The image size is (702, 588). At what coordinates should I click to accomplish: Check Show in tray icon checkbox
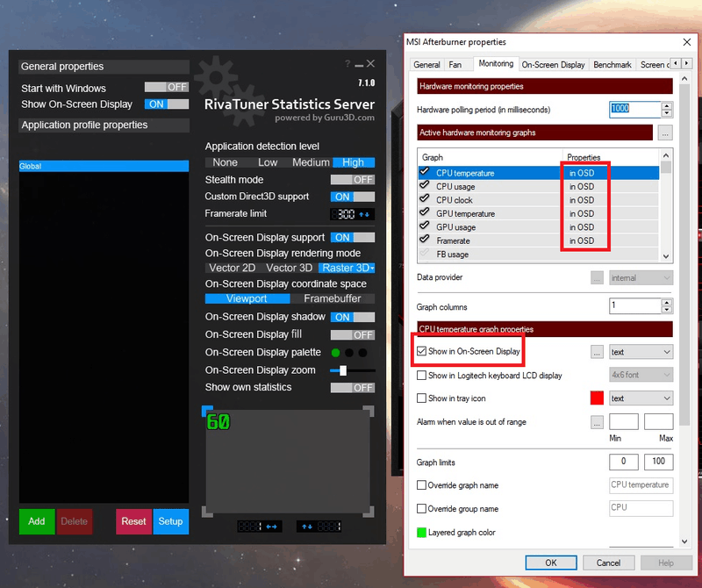click(421, 398)
